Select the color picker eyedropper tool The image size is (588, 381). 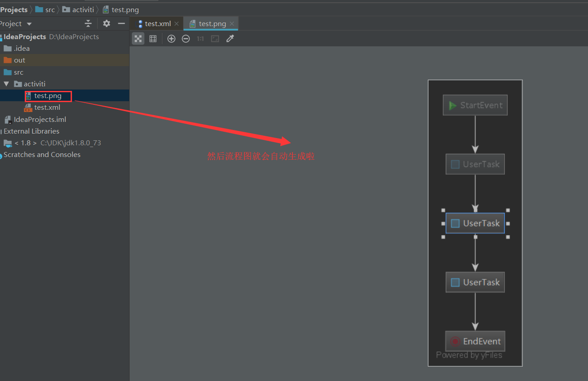click(230, 39)
